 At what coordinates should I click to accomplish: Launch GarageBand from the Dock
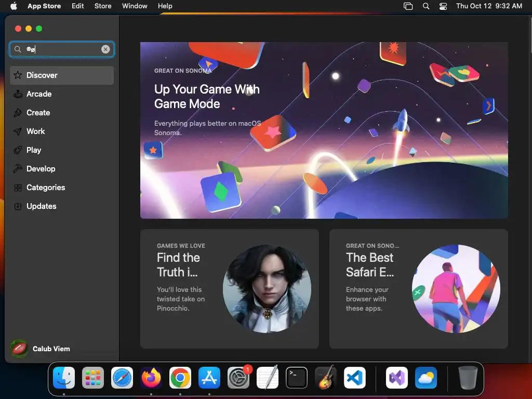pos(326,378)
